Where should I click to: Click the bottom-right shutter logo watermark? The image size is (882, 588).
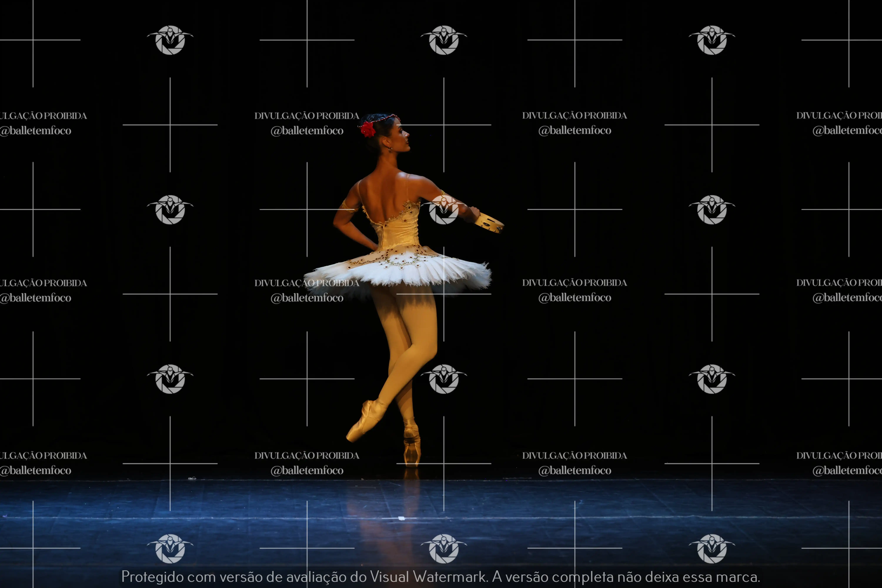coord(712,549)
